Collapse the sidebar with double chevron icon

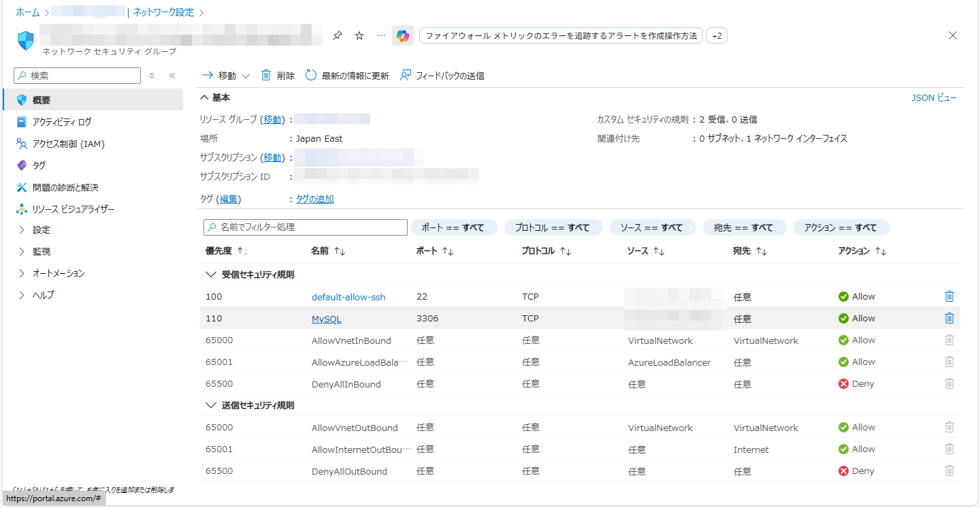coord(172,76)
